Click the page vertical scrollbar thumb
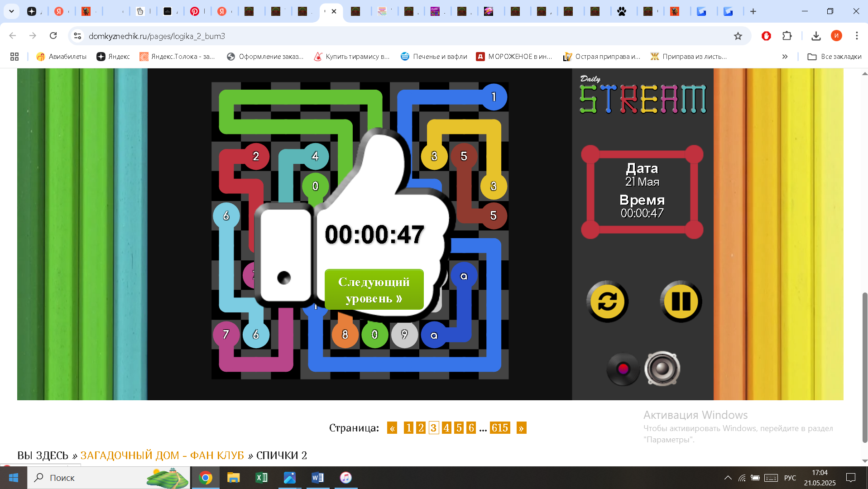 tap(864, 368)
